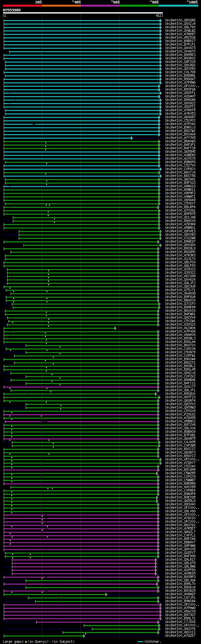This screenshot has height=644, width=201.
Task: Select the UniRef100_Q9FZG9 label
Action: (180, 62)
